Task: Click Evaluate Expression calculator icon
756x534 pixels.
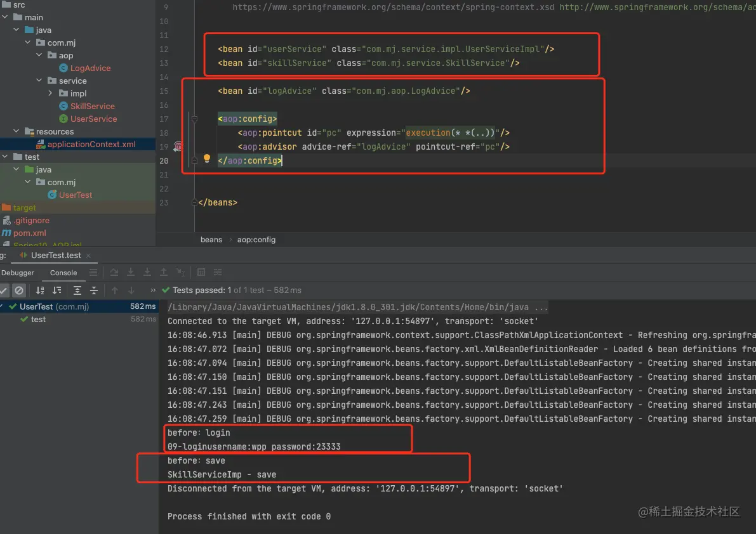Action: click(x=201, y=272)
